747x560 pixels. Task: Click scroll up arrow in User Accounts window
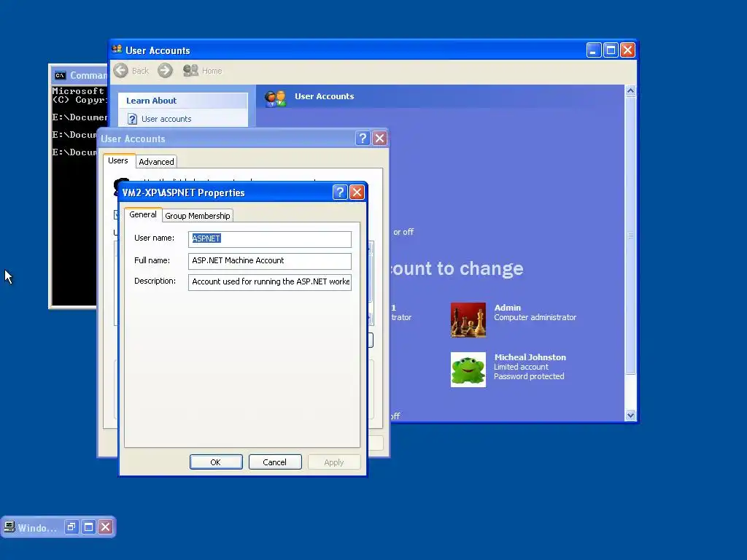tap(630, 91)
